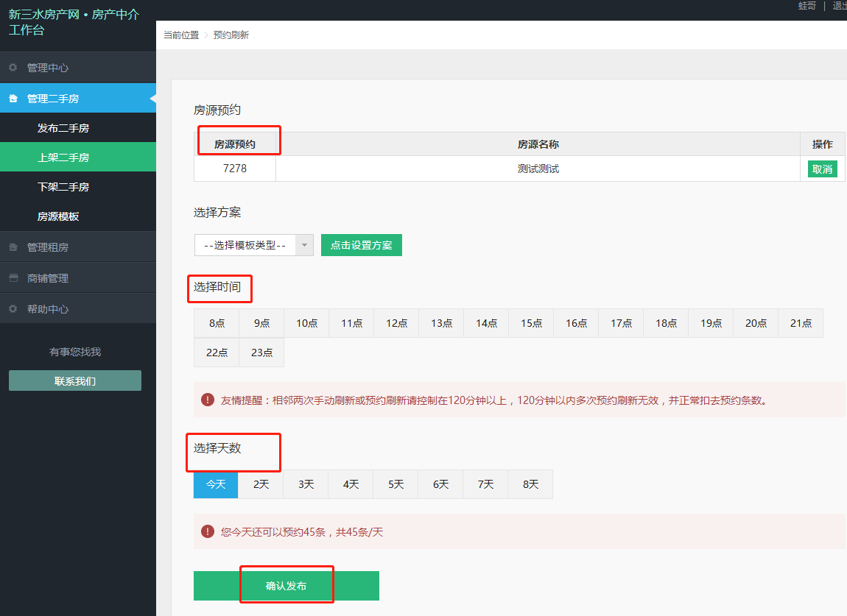Click the red alert icon beside 您今天还可以预约
Image resolution: width=847 pixels, height=616 pixels.
point(208,531)
